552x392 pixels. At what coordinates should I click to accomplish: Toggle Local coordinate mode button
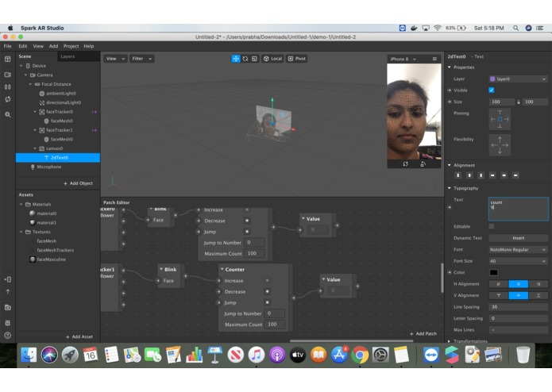tap(273, 59)
